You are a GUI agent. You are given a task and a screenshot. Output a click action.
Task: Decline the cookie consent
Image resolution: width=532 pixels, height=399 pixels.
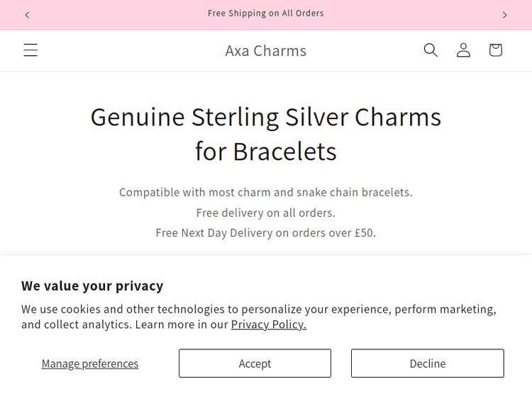point(428,364)
